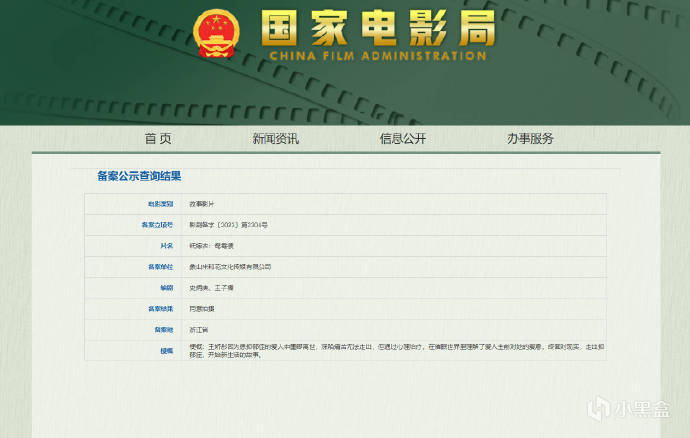This screenshot has height=438, width=690.
Task: Click the 备案立项号 row label
Action: click(x=157, y=225)
